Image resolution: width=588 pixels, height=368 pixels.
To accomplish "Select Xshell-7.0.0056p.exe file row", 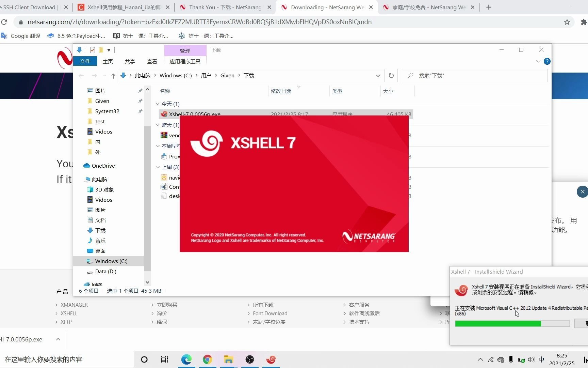I will (x=286, y=114).
